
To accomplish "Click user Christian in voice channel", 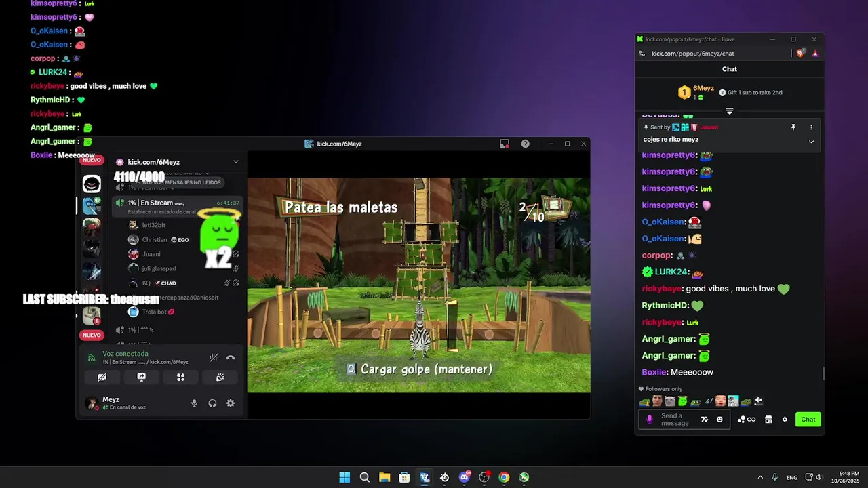I will click(155, 240).
